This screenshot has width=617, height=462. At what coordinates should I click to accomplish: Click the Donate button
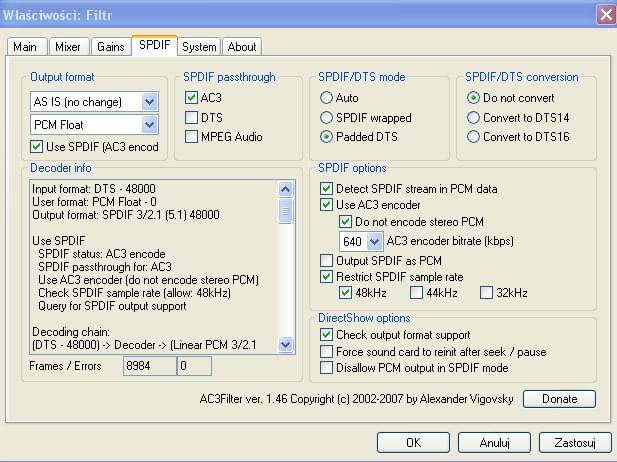558,399
